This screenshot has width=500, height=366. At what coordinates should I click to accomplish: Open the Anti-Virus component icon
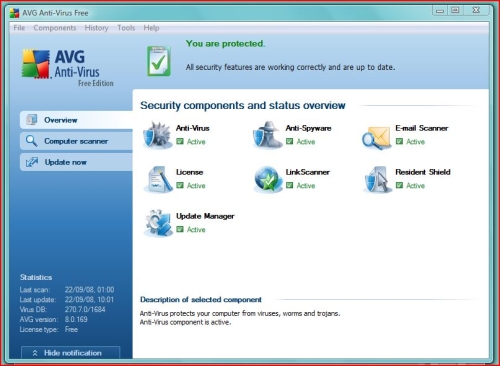coord(157,135)
